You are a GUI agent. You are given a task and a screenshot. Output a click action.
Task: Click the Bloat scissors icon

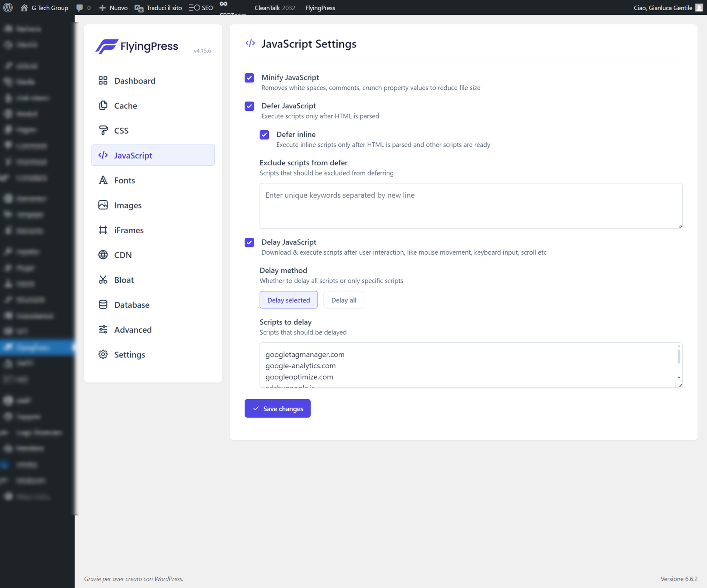pos(103,280)
